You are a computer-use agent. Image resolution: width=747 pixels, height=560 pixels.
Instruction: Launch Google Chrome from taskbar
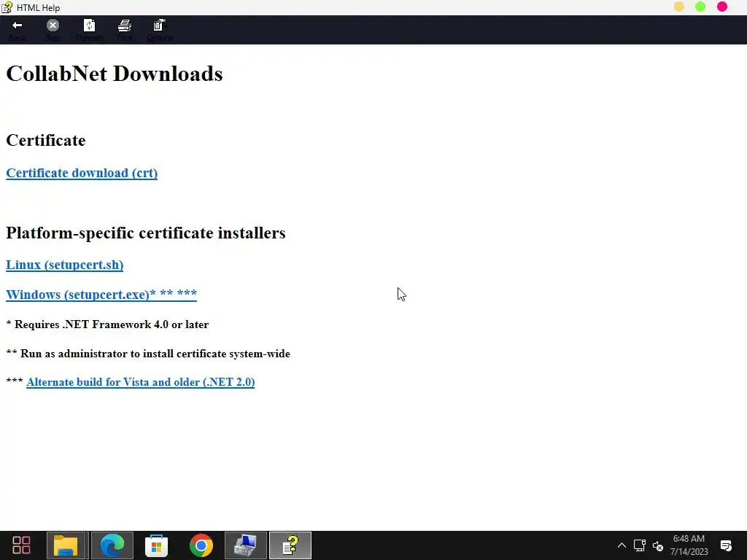[201, 545]
